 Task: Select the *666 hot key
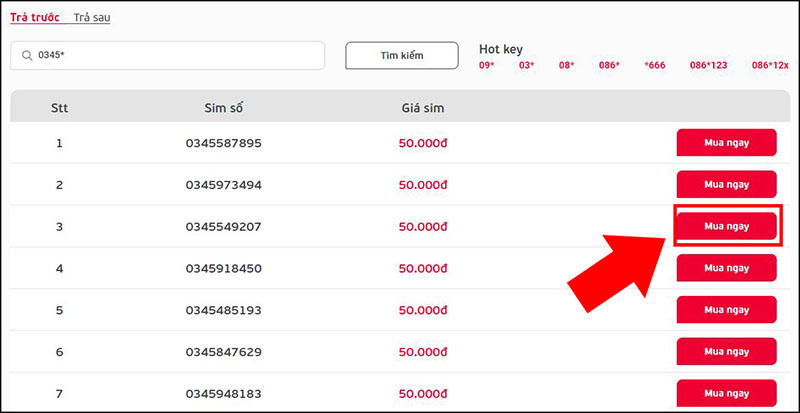pos(655,65)
